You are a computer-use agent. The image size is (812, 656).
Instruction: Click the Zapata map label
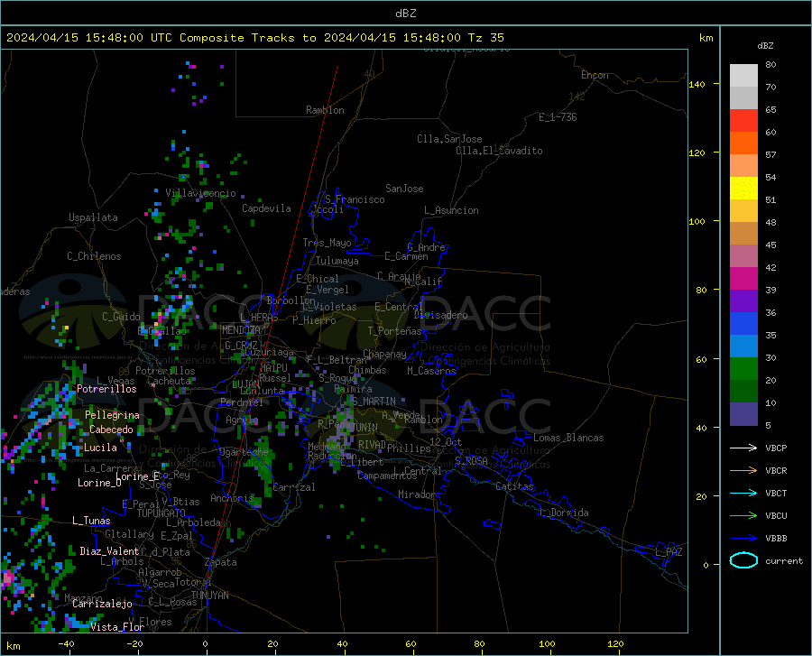(x=221, y=562)
